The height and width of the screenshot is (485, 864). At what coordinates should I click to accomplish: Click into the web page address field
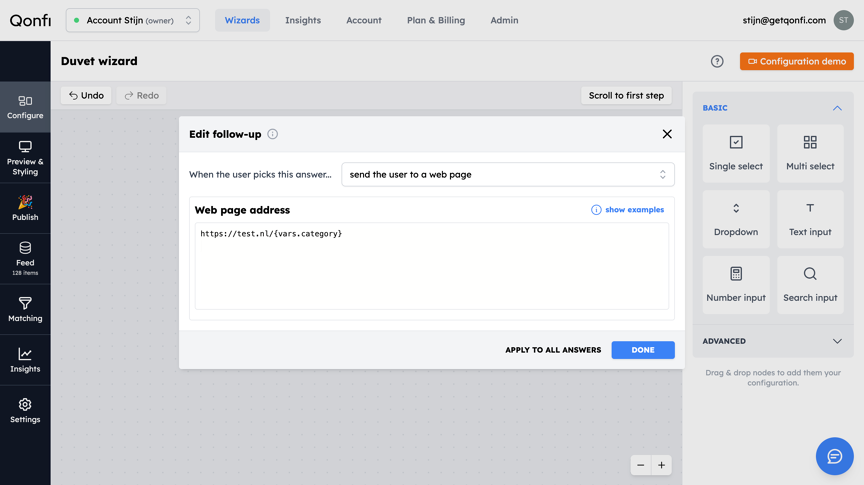point(431,266)
